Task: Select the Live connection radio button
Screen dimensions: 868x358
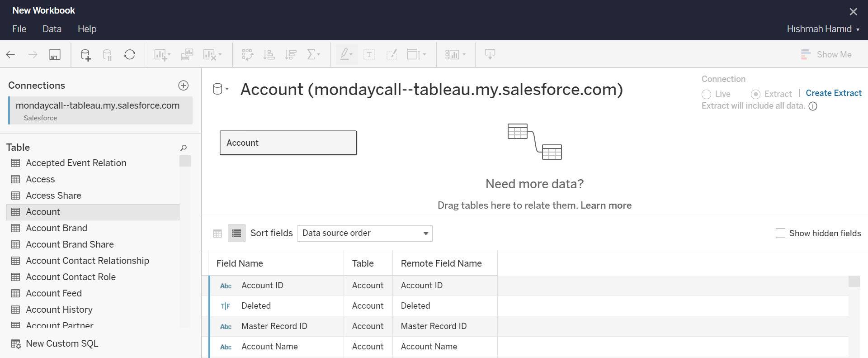Action: (x=707, y=94)
